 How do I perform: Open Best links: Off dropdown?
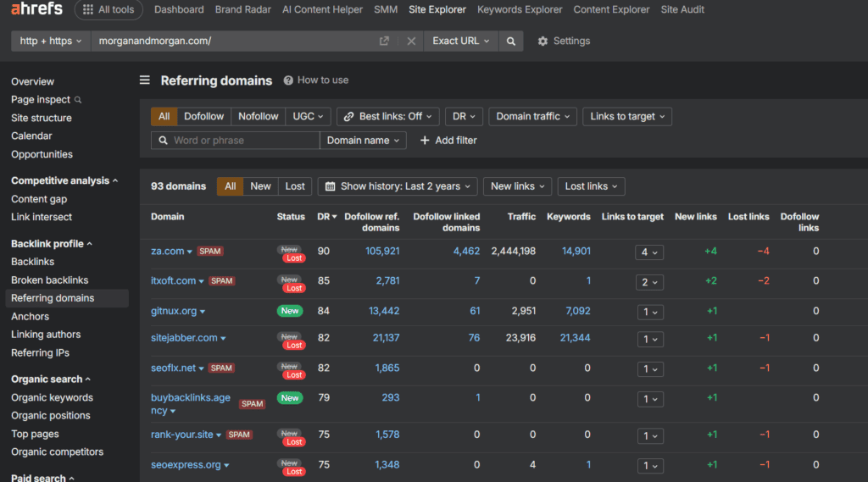(388, 116)
